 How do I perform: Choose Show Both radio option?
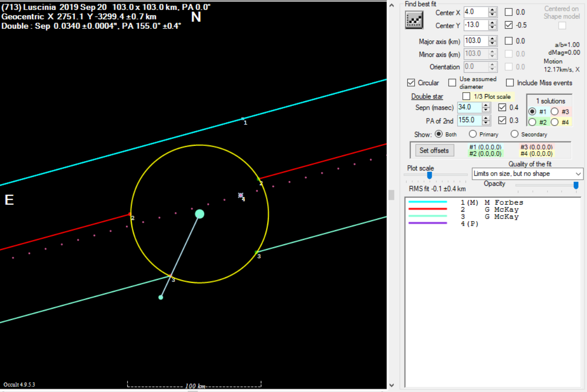[x=439, y=134]
